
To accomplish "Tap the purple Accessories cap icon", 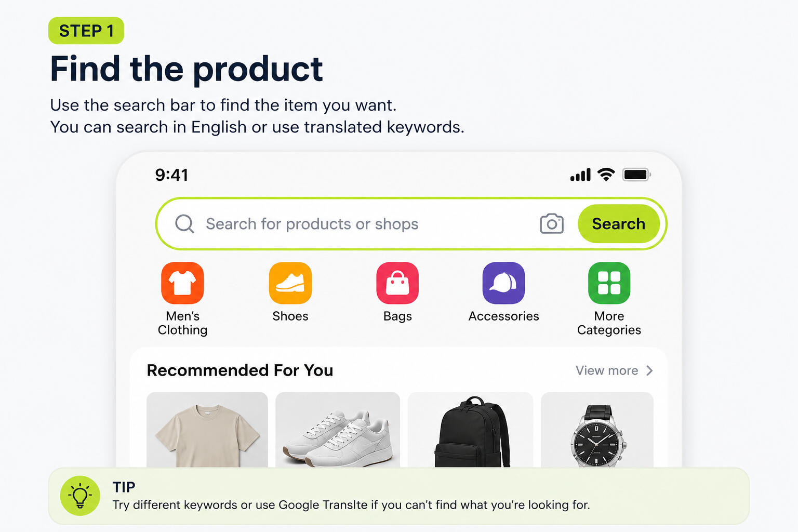I will coord(503,283).
